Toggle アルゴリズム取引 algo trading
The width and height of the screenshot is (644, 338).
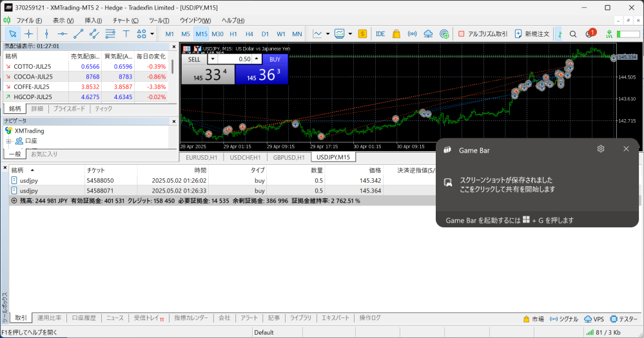[x=483, y=34]
